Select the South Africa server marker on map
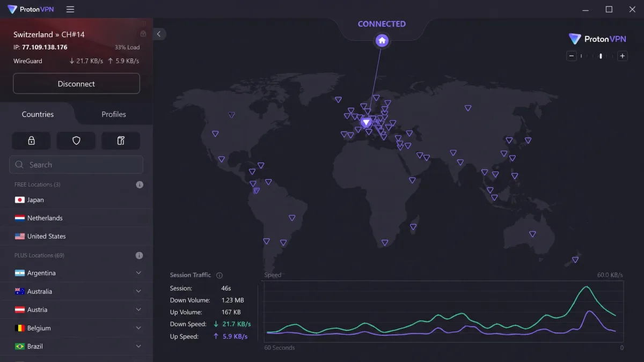This screenshot has width=644, height=362. point(385,242)
